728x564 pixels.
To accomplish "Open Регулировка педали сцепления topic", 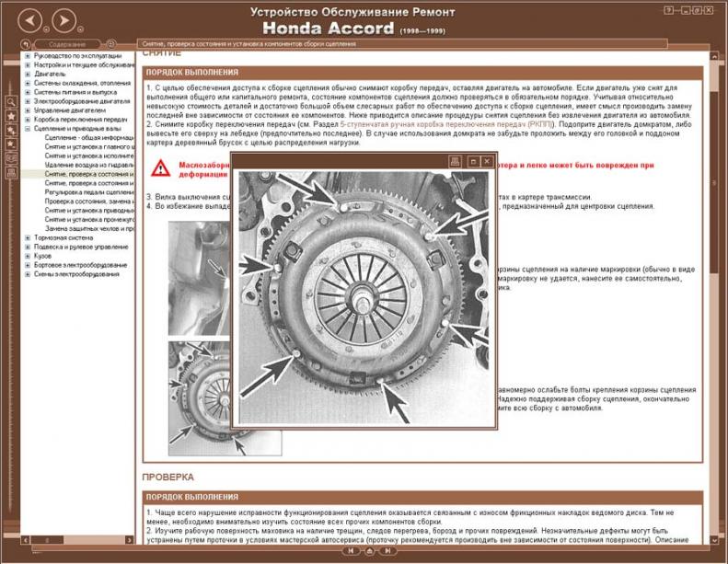I will point(89,192).
